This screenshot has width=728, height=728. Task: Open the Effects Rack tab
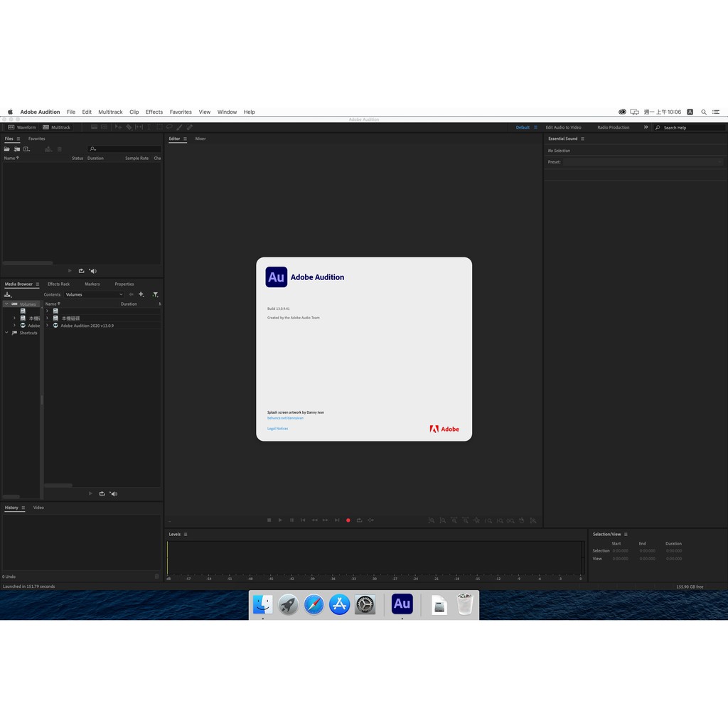(58, 284)
